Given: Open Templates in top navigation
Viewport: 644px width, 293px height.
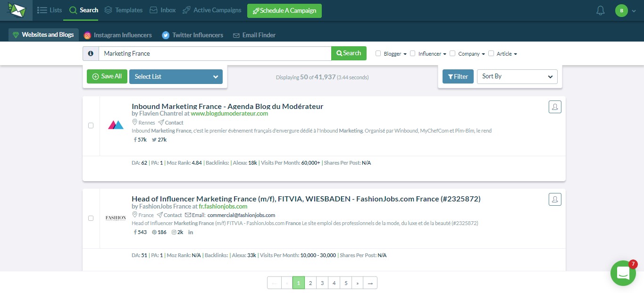Looking at the screenshot, I should point(123,10).
